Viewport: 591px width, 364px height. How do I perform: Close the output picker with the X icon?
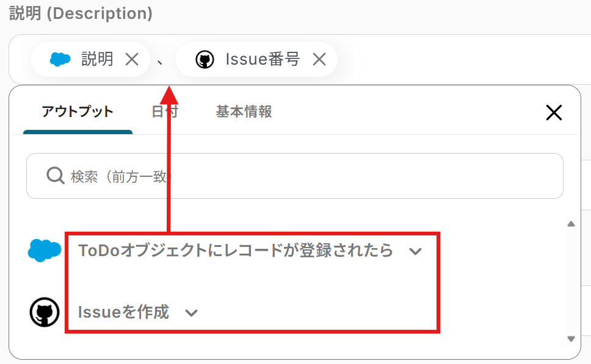[554, 113]
